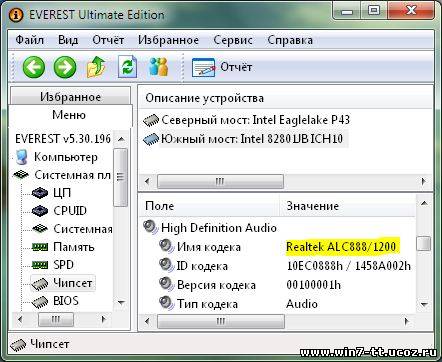Click the Отчёт toolbar button label

(236, 67)
